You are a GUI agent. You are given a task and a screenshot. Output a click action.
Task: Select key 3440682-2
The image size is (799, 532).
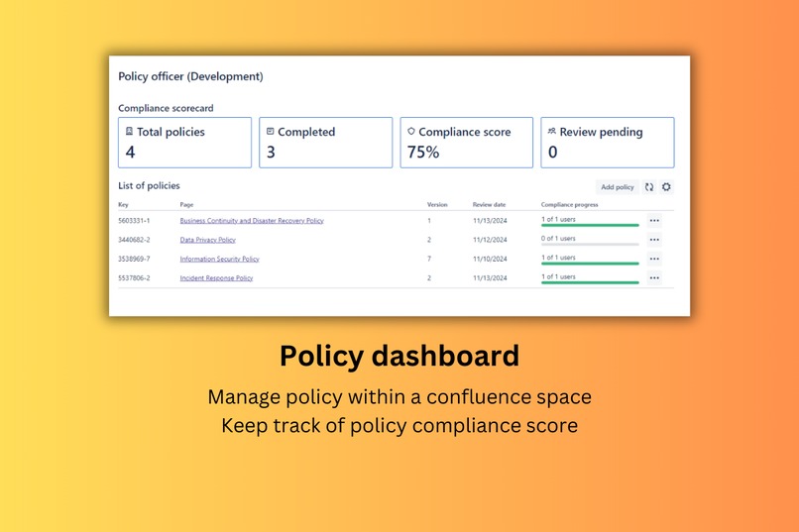coord(134,240)
